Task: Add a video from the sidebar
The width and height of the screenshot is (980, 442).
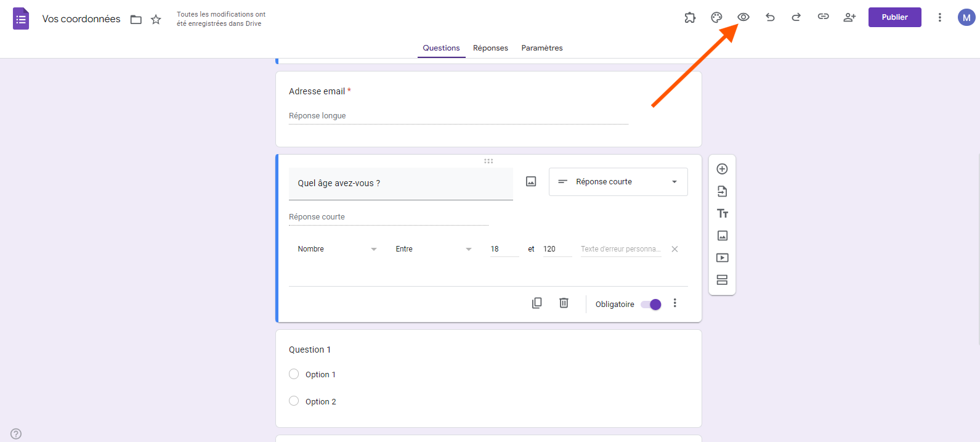Action: (x=723, y=258)
